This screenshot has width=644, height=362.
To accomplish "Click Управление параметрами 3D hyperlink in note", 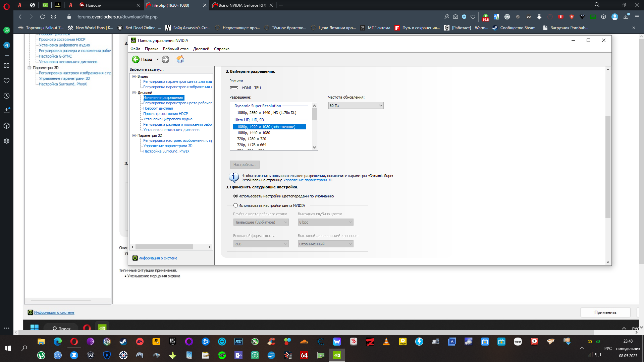I will click(308, 180).
